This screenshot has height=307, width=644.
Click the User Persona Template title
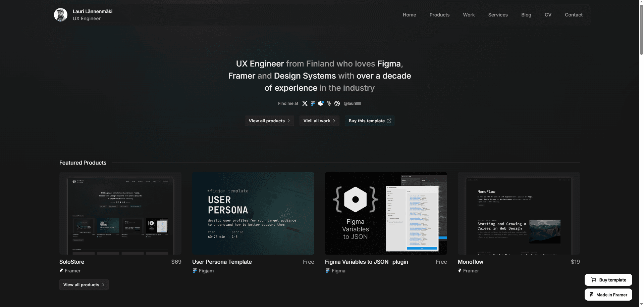pyautogui.click(x=222, y=262)
